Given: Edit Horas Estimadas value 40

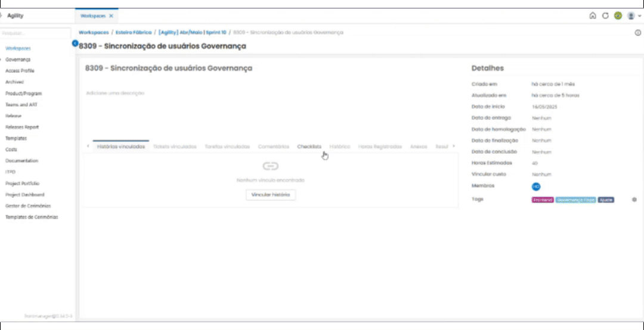Looking at the screenshot, I should click(534, 163).
